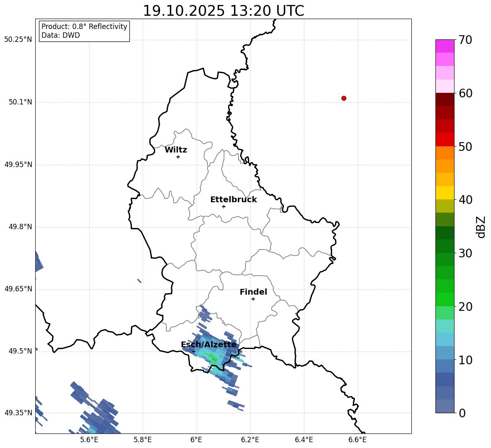Click the Findel city label
This screenshot has width=491, height=448.
(x=253, y=292)
